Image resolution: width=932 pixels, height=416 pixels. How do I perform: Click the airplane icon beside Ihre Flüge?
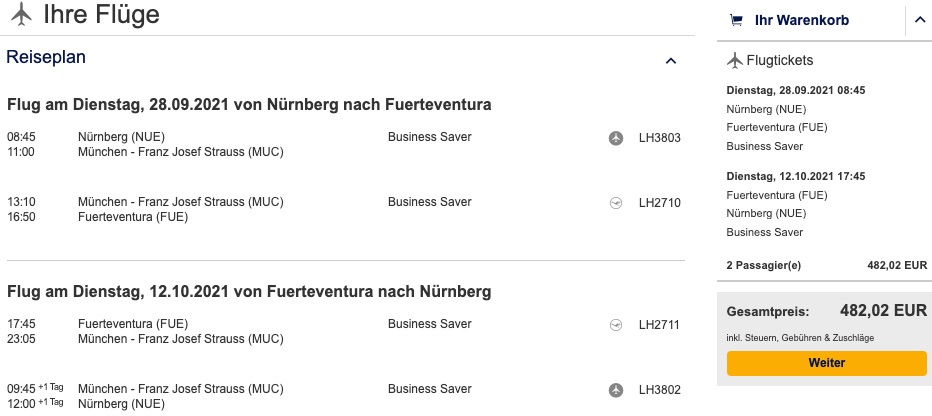(21, 14)
